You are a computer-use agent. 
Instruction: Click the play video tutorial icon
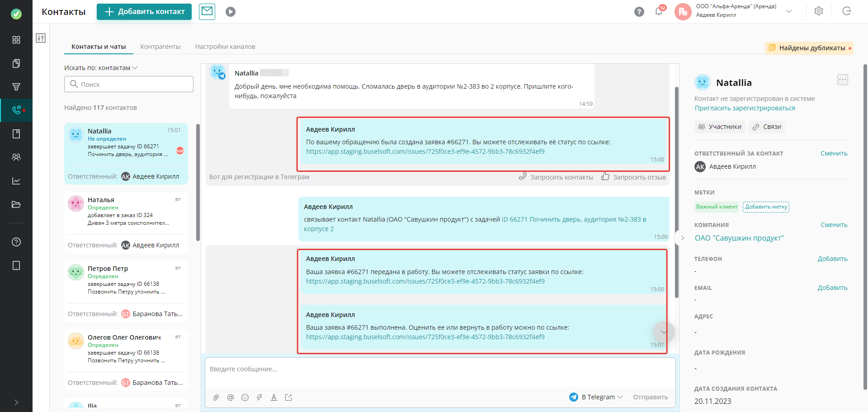pos(231,12)
